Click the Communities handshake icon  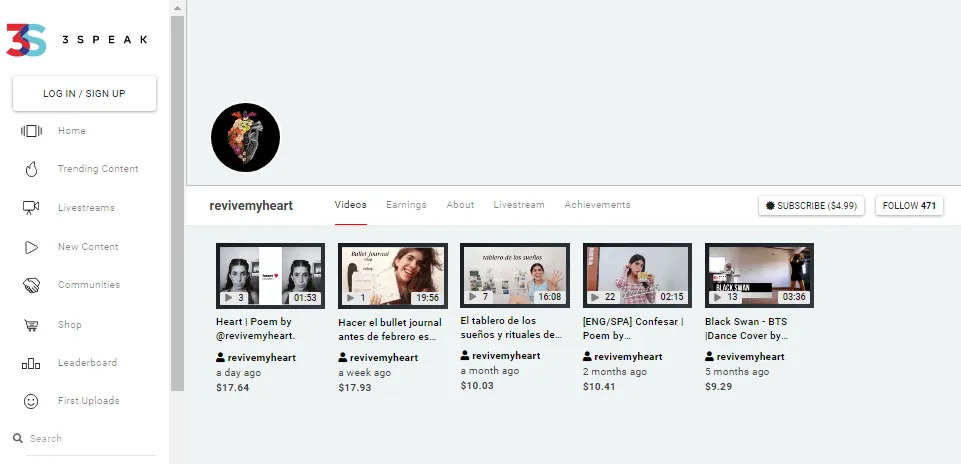(31, 285)
